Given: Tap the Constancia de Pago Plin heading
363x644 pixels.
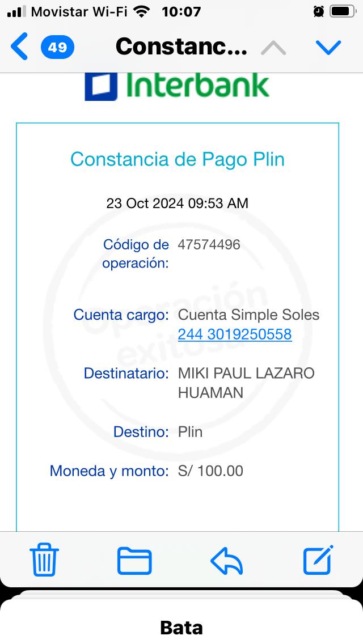Looking at the screenshot, I should point(178,159).
